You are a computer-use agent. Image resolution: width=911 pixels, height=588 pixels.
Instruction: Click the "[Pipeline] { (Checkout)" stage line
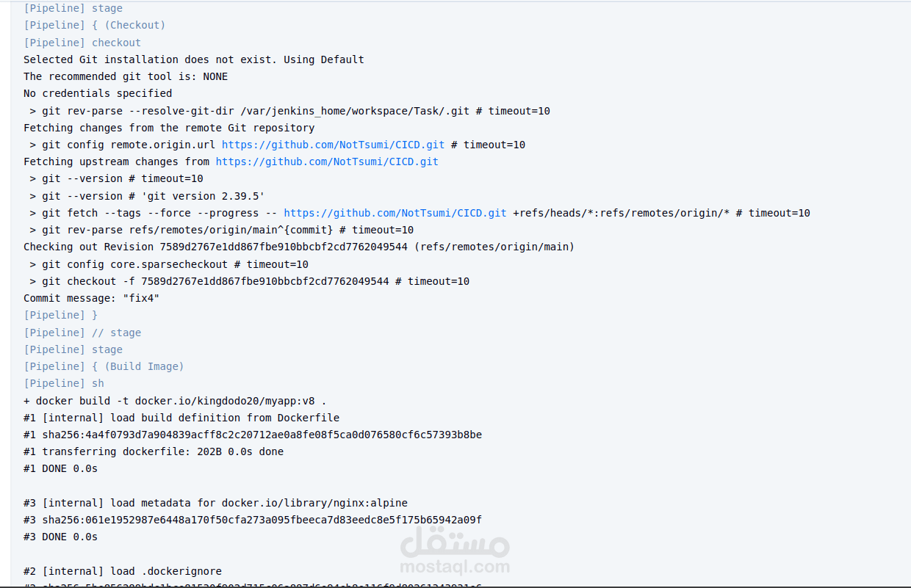94,25
